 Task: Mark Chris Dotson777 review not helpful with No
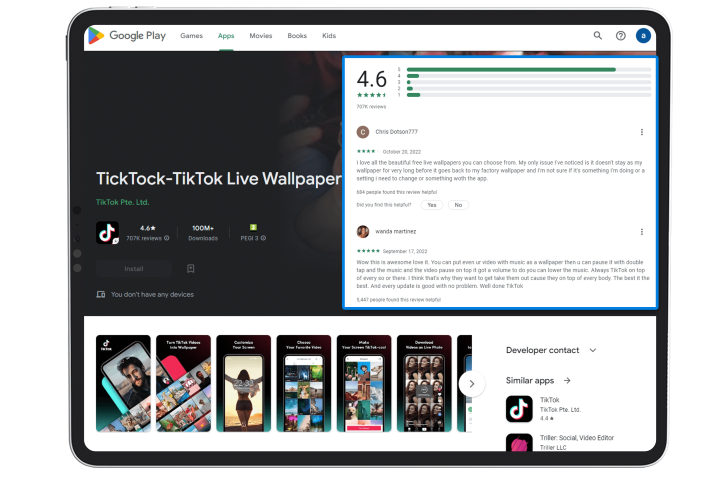(458, 205)
